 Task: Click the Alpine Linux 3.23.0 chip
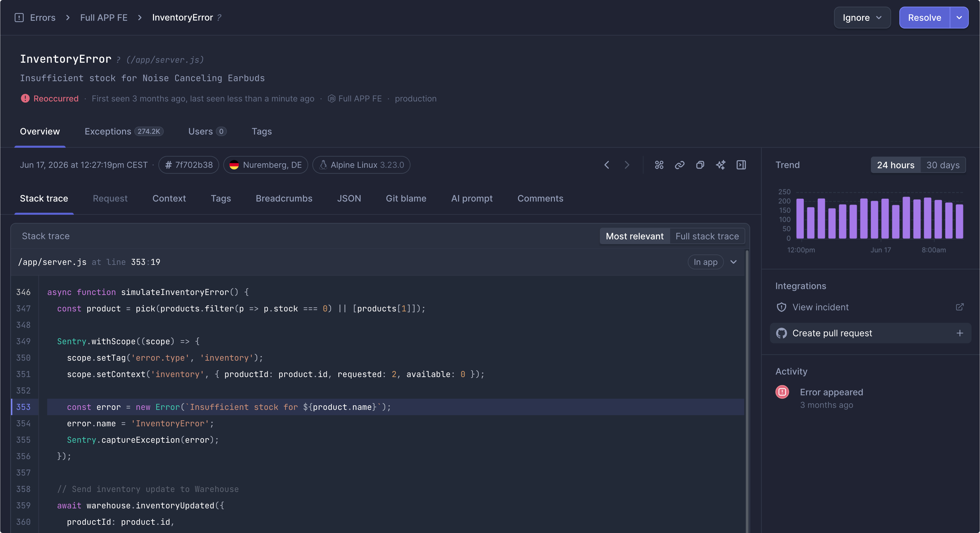(361, 165)
